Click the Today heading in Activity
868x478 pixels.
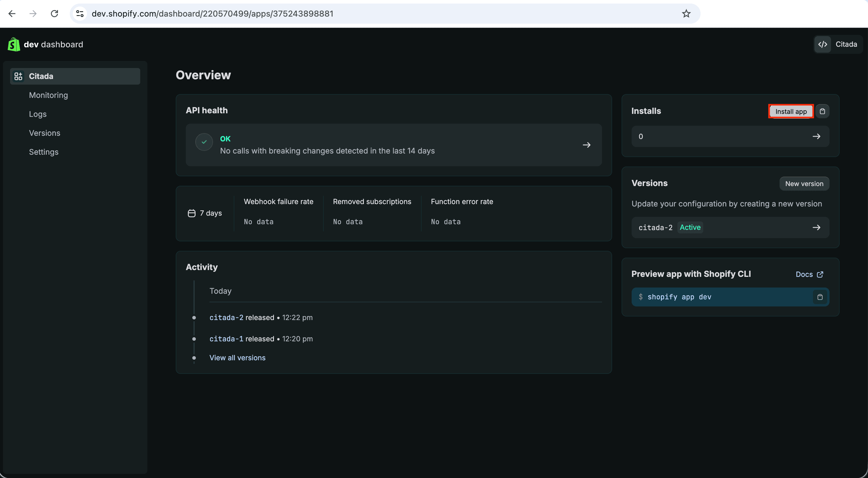coord(220,291)
